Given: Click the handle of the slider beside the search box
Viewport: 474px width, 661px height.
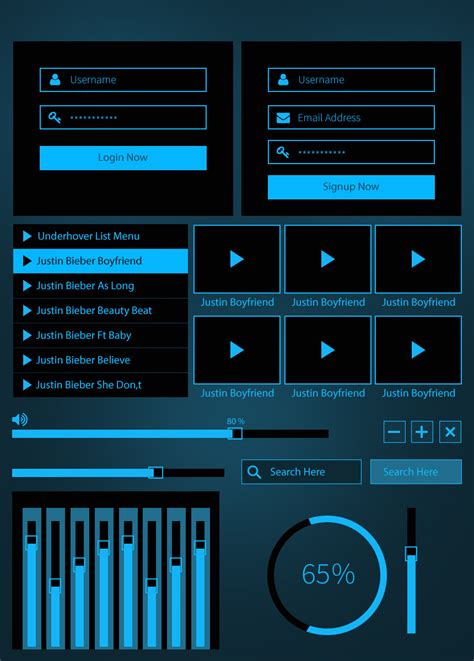Looking at the screenshot, I should [x=156, y=473].
